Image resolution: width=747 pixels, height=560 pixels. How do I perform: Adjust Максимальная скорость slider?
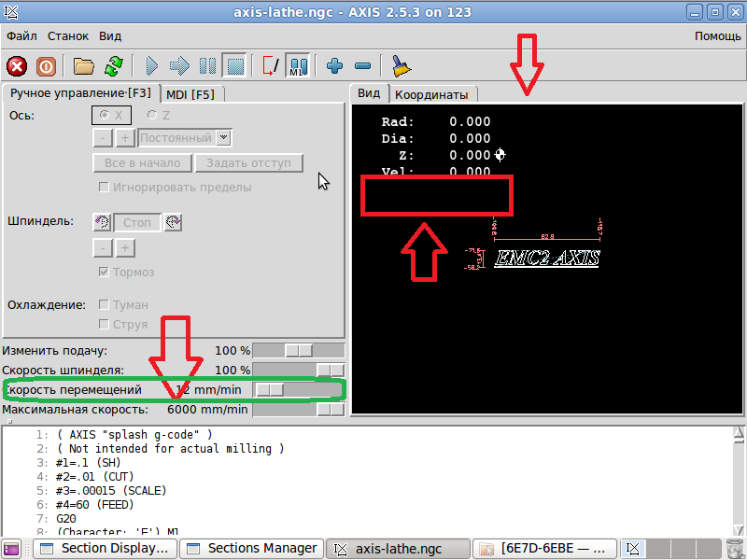click(x=299, y=409)
